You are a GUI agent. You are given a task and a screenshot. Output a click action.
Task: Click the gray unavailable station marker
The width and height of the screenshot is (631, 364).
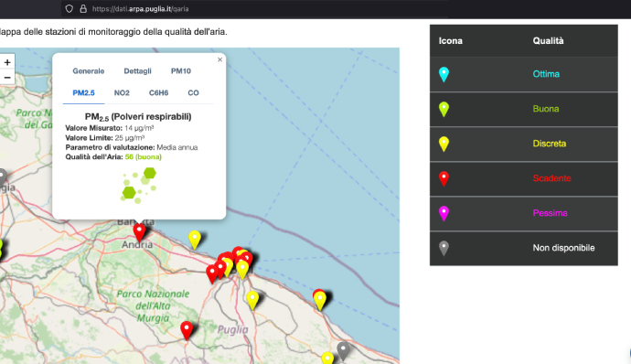pos(343,350)
